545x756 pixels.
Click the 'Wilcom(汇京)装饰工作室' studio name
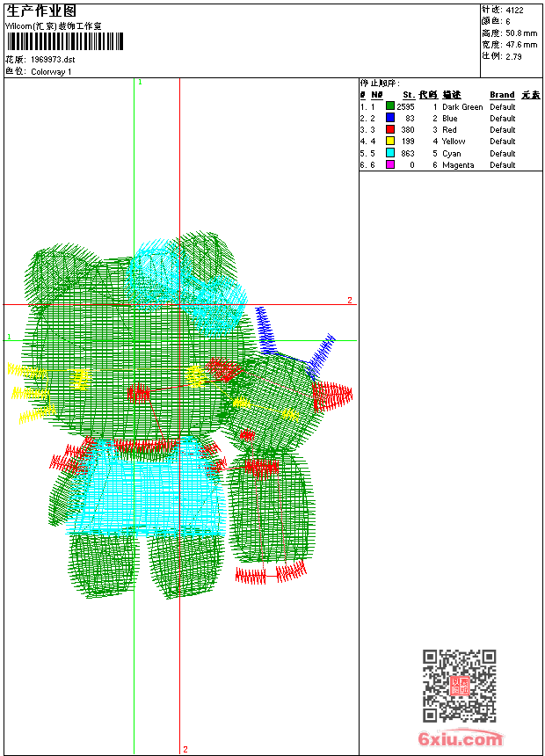pos(53,26)
